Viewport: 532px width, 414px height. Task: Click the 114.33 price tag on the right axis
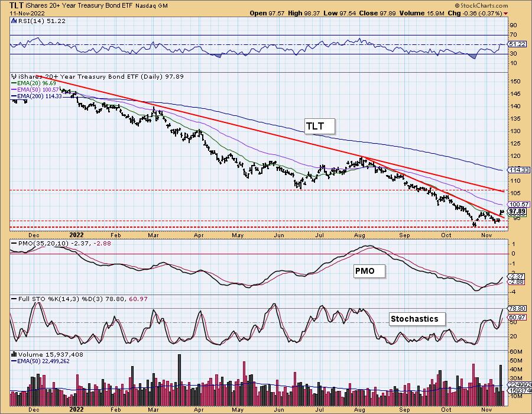[518, 170]
